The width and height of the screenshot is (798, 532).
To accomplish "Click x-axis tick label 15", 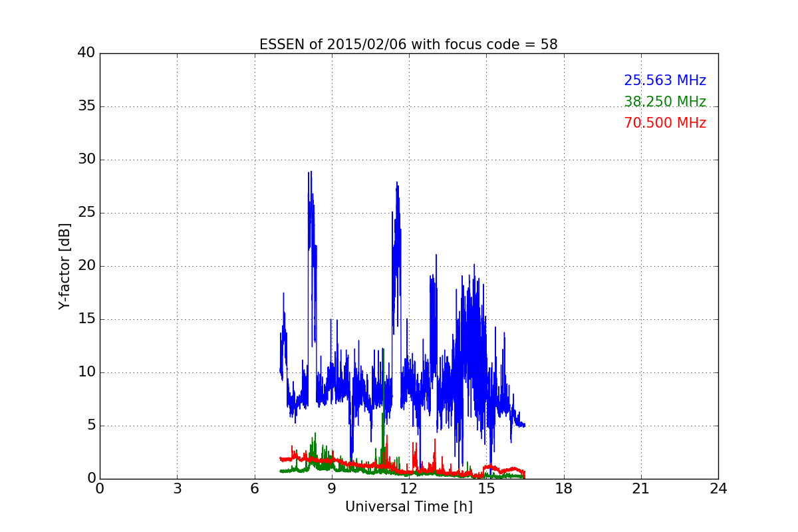I will [486, 489].
